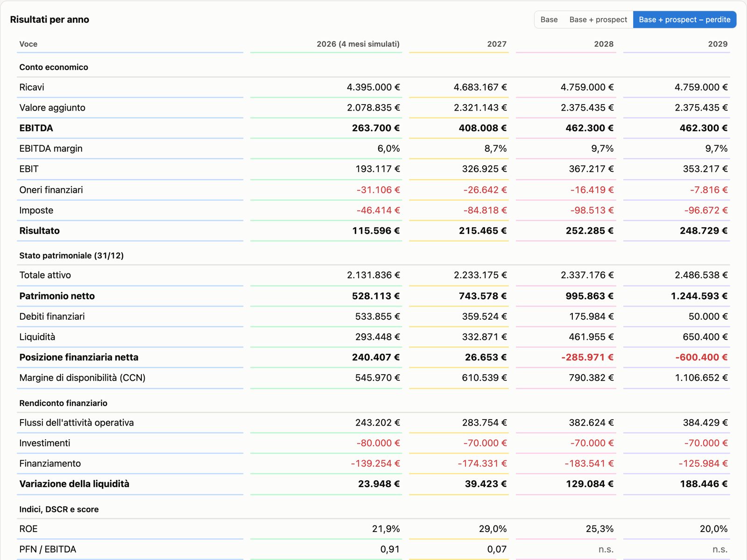Click the Rendiconto finanziario section heading
747x560 pixels.
[63, 403]
